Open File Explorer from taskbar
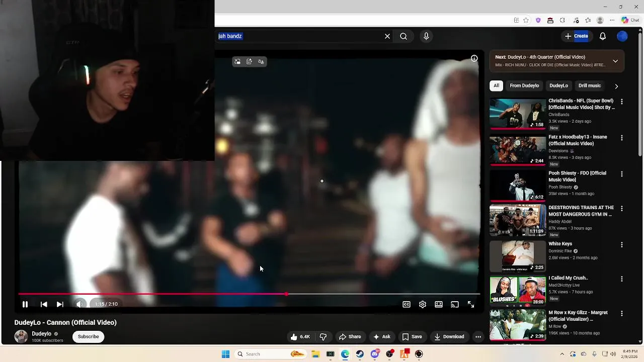 [x=315, y=354]
